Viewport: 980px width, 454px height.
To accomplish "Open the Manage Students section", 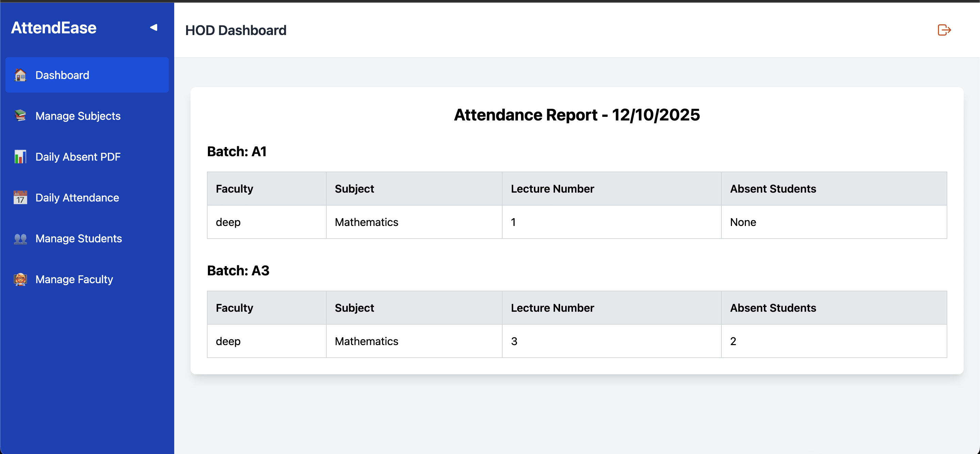I will (78, 239).
